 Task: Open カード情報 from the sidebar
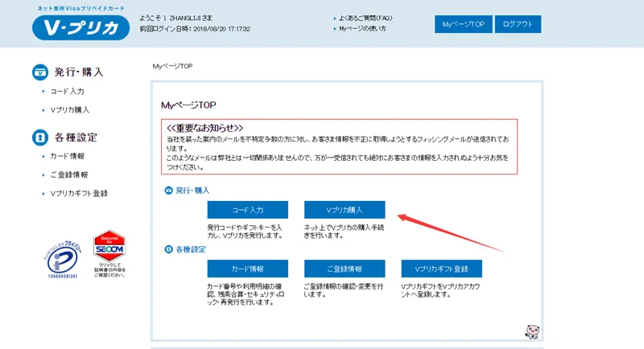(x=67, y=156)
